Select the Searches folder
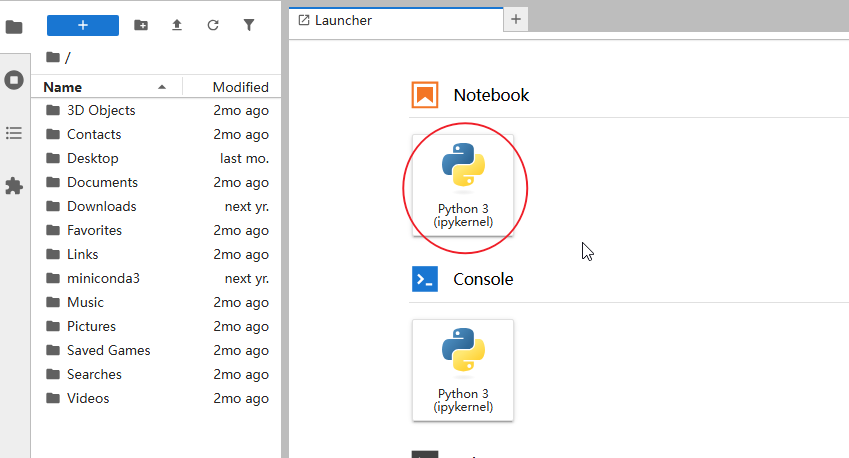This screenshot has height=458, width=849. (x=156, y=374)
